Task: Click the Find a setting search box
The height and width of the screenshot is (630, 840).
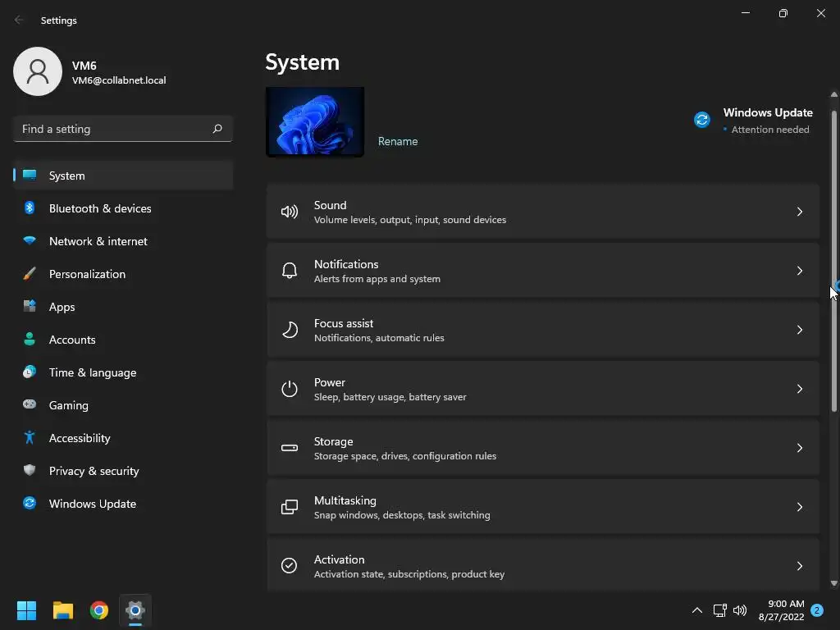Action: pos(123,129)
